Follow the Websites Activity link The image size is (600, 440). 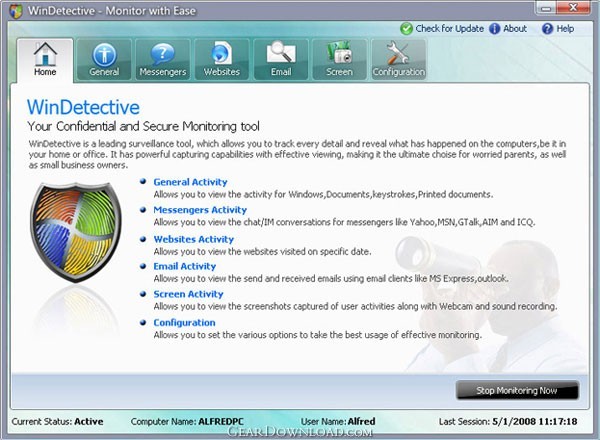pyautogui.click(x=194, y=240)
